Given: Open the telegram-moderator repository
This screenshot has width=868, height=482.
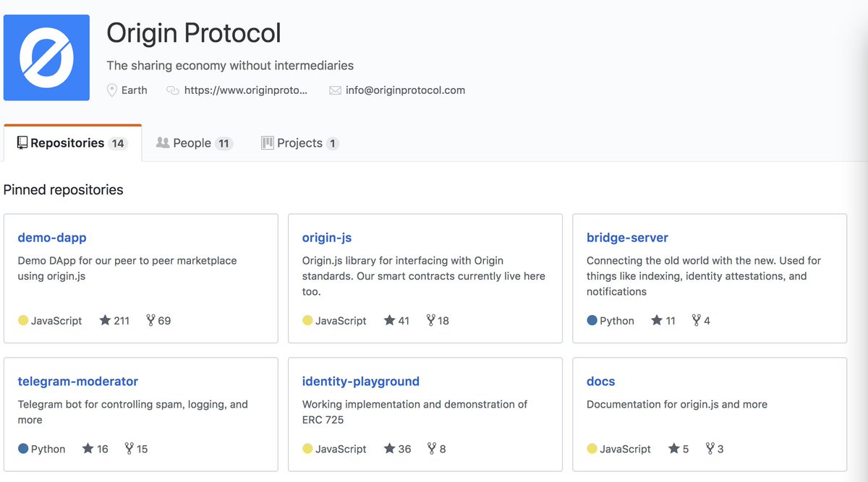Looking at the screenshot, I should coord(77,382).
